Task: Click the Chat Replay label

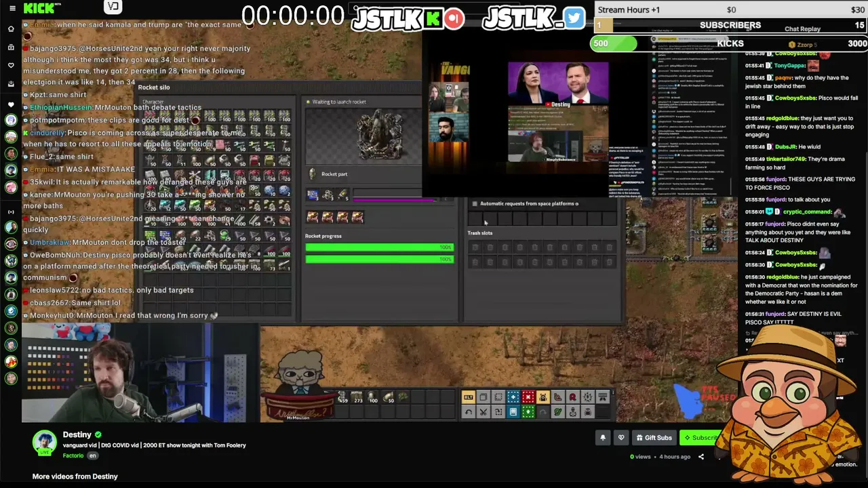Action: click(x=802, y=29)
